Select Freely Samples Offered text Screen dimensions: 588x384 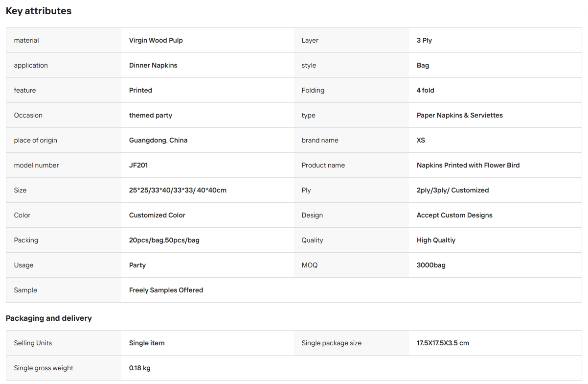click(x=166, y=290)
